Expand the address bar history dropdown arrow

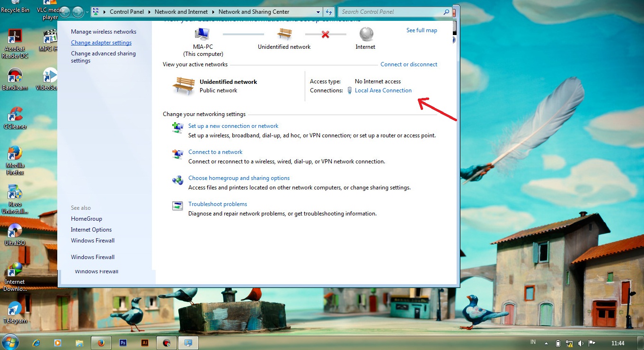[x=317, y=12]
